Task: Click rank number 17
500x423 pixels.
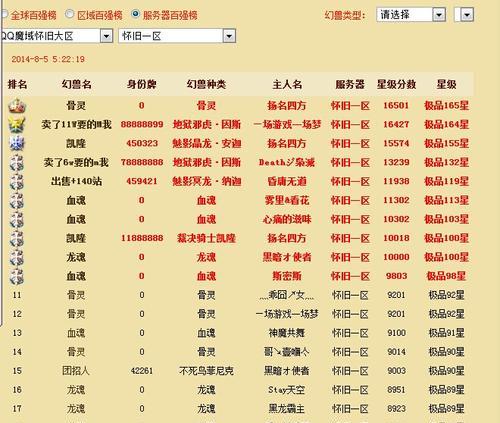Action: [x=17, y=409]
